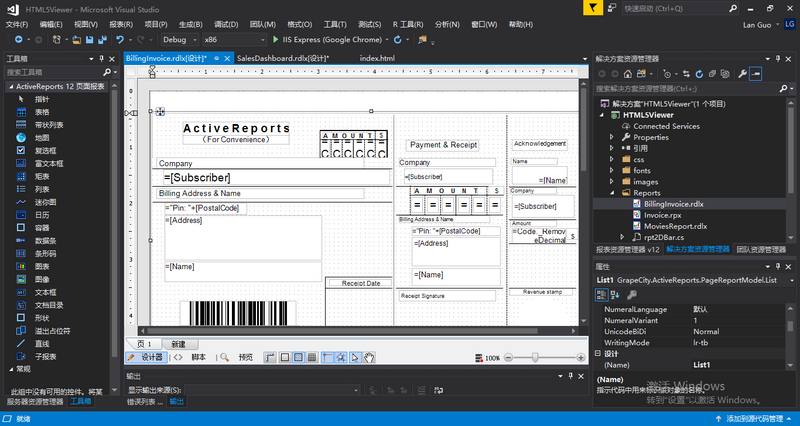Open BillingInvoice.rdlx in solution tree

point(673,204)
